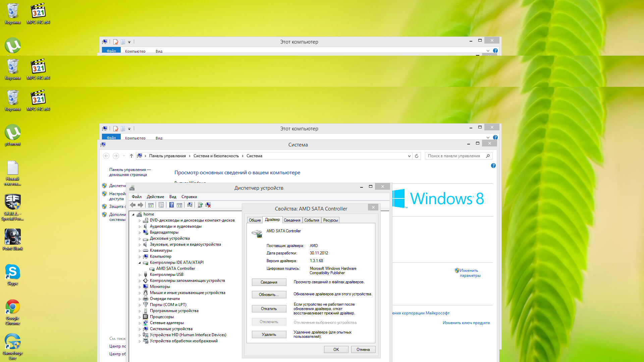The height and width of the screenshot is (362, 644).
Task: Select AMD SATA Controller tree item
Action: 175,268
